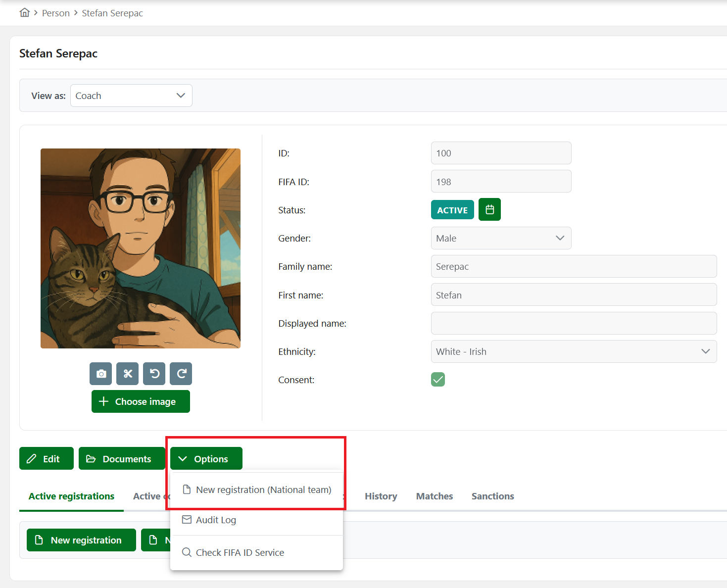
Task: Switch to the Sanctions tab
Action: 492,496
